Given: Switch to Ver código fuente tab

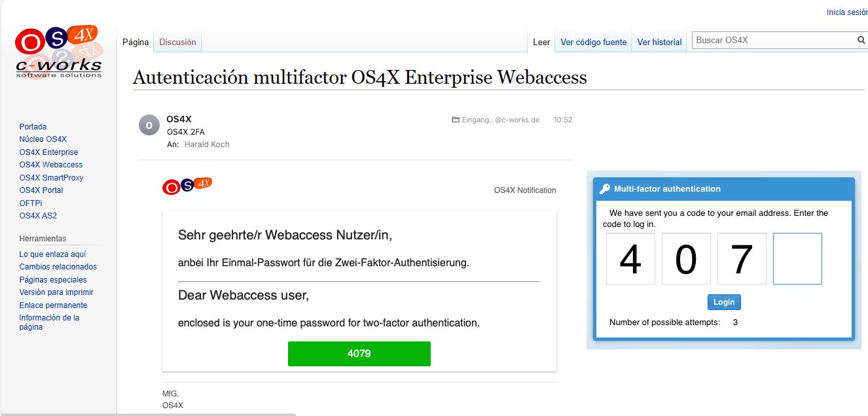Looking at the screenshot, I should coord(593,42).
